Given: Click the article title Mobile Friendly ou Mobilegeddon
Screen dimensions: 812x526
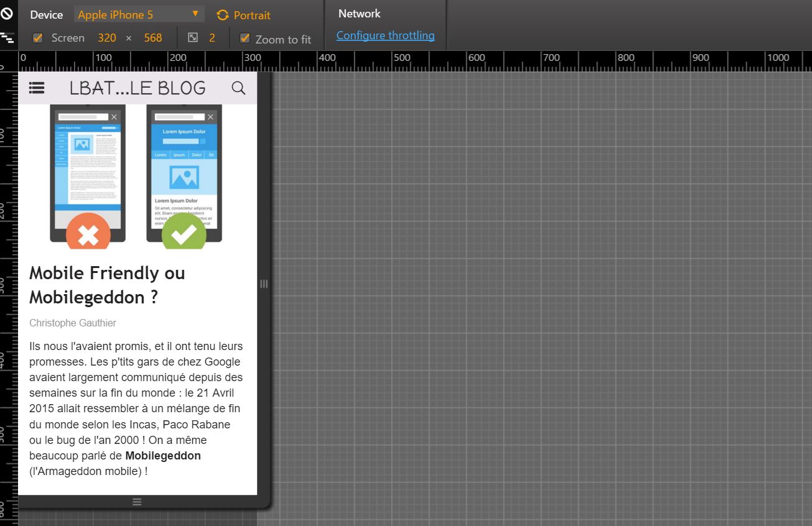Looking at the screenshot, I should (x=107, y=285).
